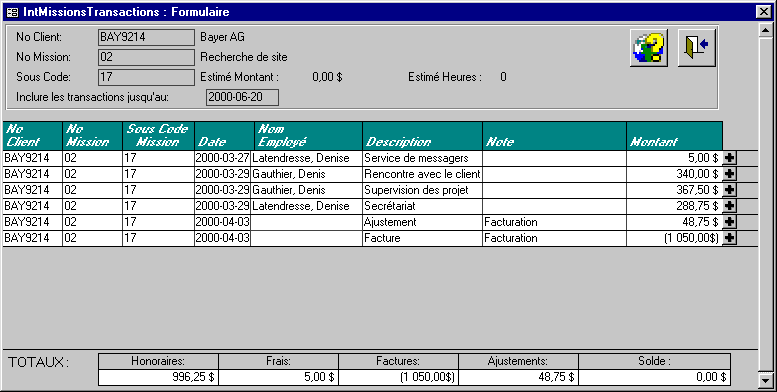Click the No Client column header
Viewport: 777px width, 392px height.
coord(33,136)
